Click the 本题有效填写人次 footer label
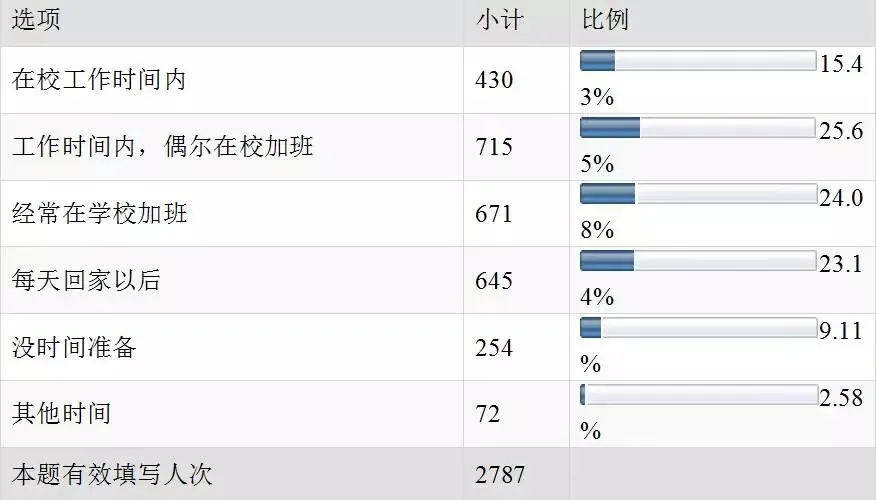 (112, 474)
